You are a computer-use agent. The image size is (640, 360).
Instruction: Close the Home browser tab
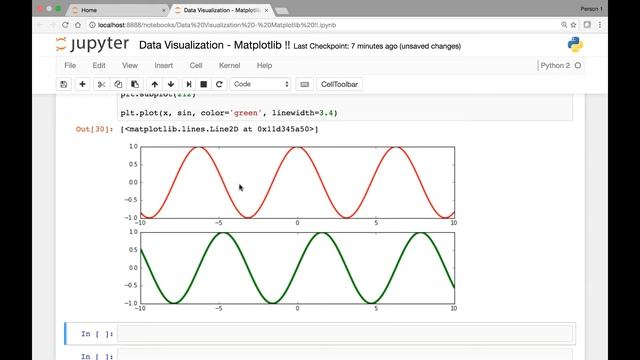tap(164, 10)
